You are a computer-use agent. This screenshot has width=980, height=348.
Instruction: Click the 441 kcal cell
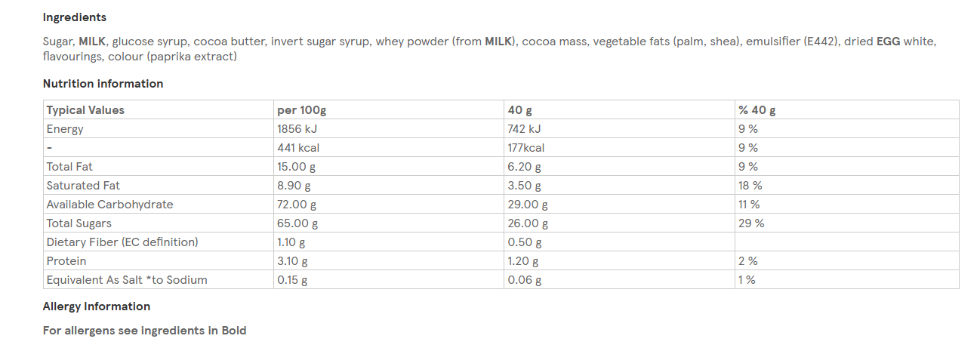coord(298,148)
